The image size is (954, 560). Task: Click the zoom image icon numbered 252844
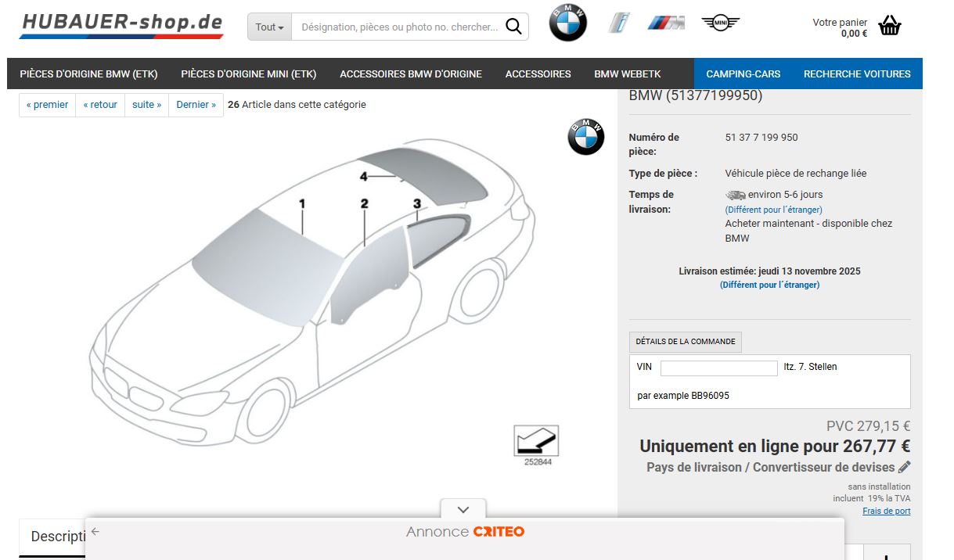[536, 441]
